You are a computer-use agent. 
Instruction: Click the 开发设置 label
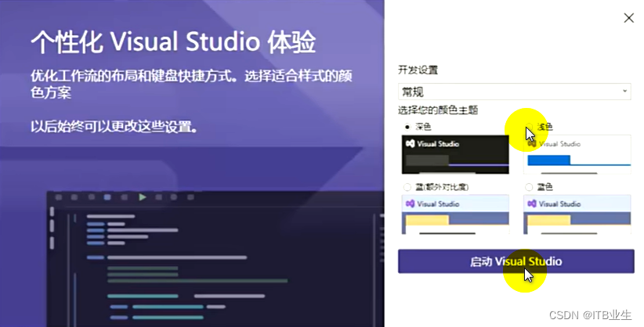point(418,70)
